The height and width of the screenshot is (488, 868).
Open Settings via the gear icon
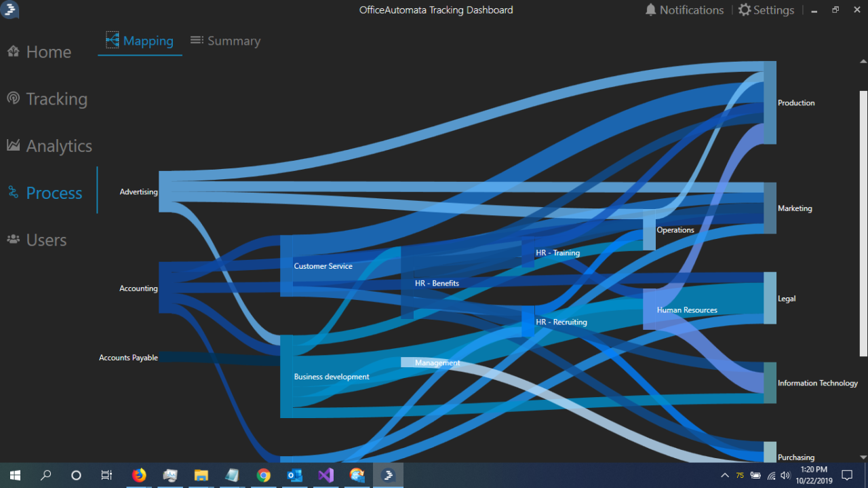tap(745, 10)
